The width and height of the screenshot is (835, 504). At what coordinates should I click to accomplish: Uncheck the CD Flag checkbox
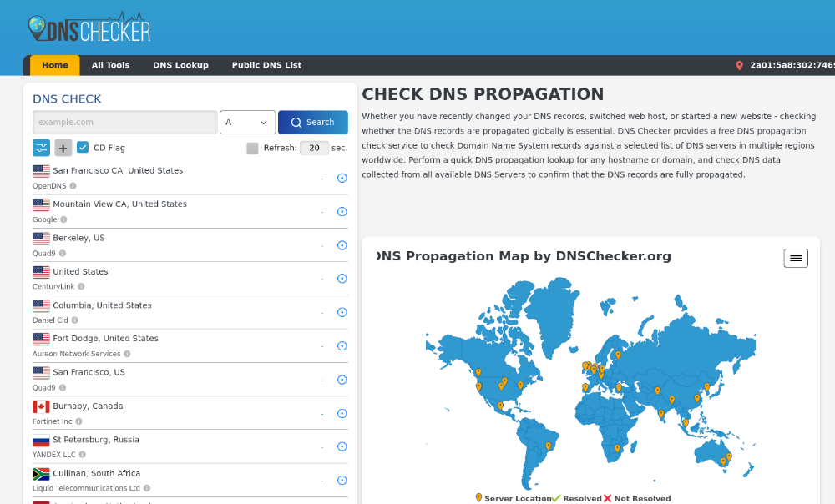83,148
